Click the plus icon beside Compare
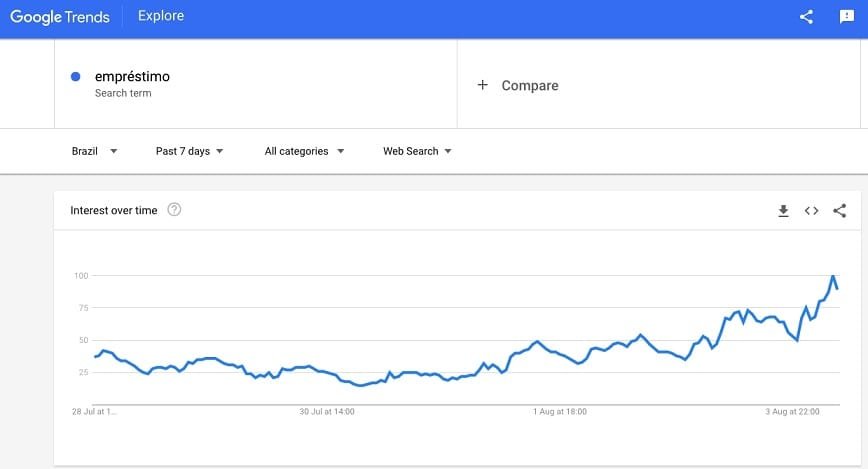868x469 pixels. pos(482,85)
